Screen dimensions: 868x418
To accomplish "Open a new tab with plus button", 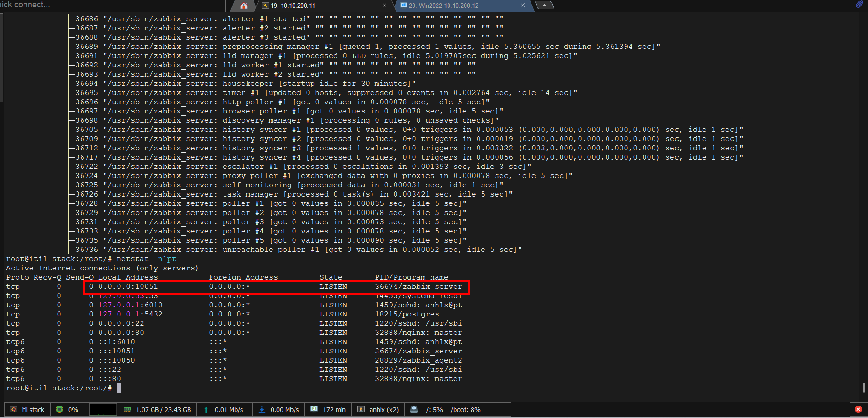I will pyautogui.click(x=545, y=6).
